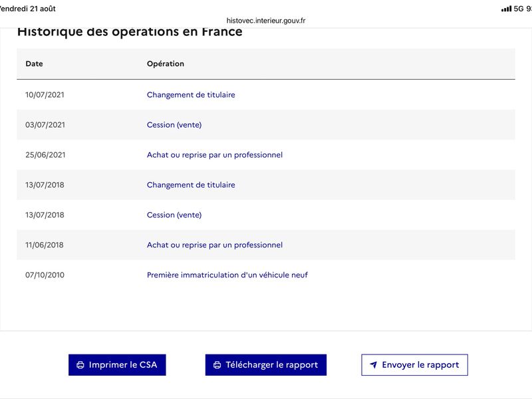Click the Date column header
Screen dimensions: 532x399
35,64
